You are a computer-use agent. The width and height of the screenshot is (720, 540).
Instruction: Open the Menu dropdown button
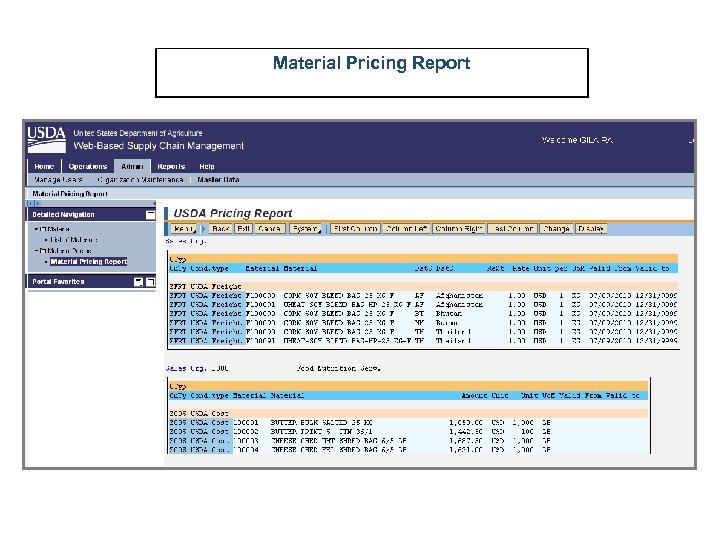[x=184, y=229]
